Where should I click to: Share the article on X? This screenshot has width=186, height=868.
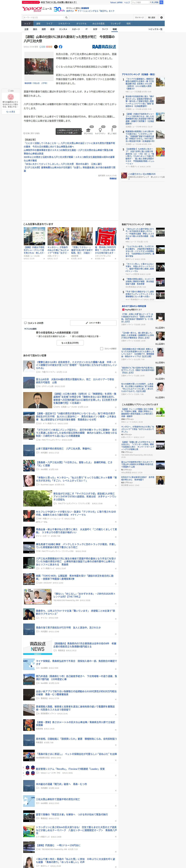56,47
